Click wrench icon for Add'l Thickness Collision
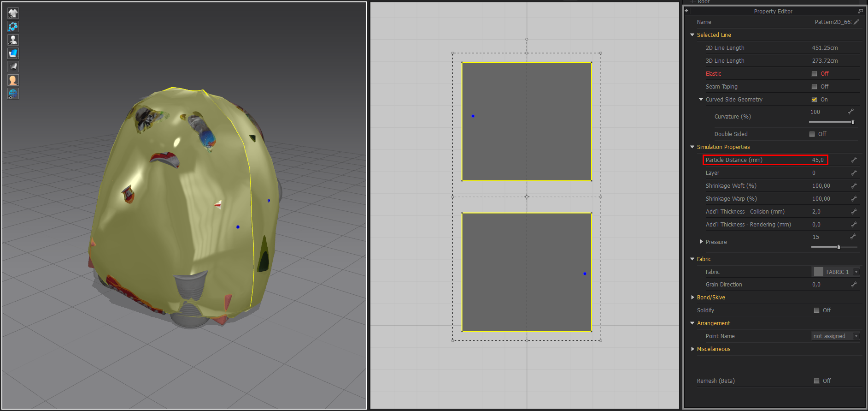This screenshot has width=868, height=411. (854, 212)
